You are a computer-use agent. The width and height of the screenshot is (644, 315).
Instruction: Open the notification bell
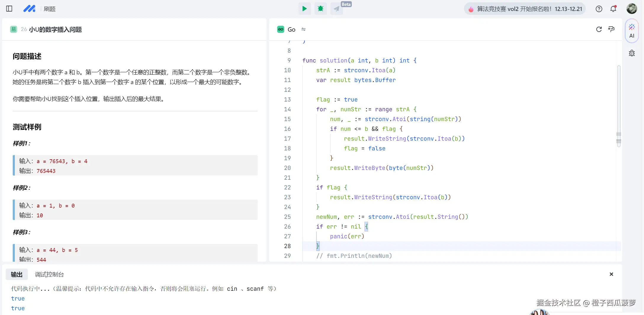(x=613, y=9)
